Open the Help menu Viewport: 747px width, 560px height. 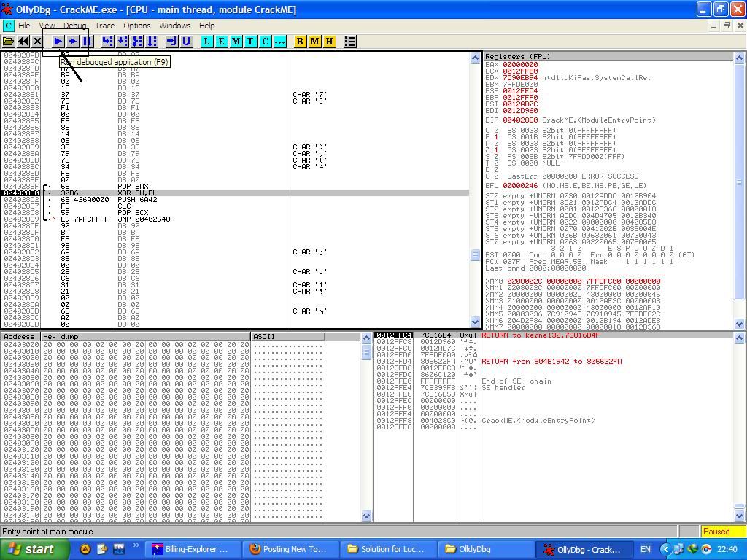pyautogui.click(x=206, y=26)
